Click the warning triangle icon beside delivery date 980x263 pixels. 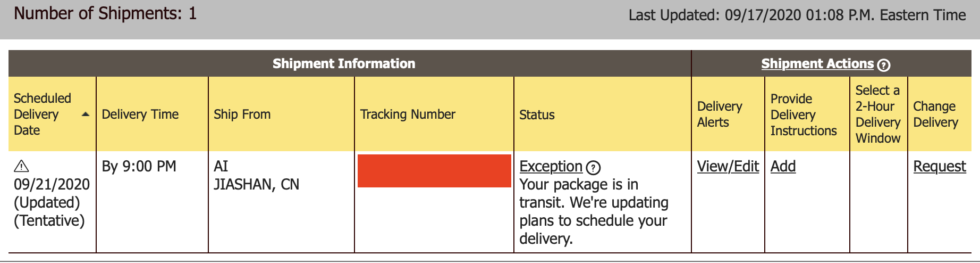21,166
